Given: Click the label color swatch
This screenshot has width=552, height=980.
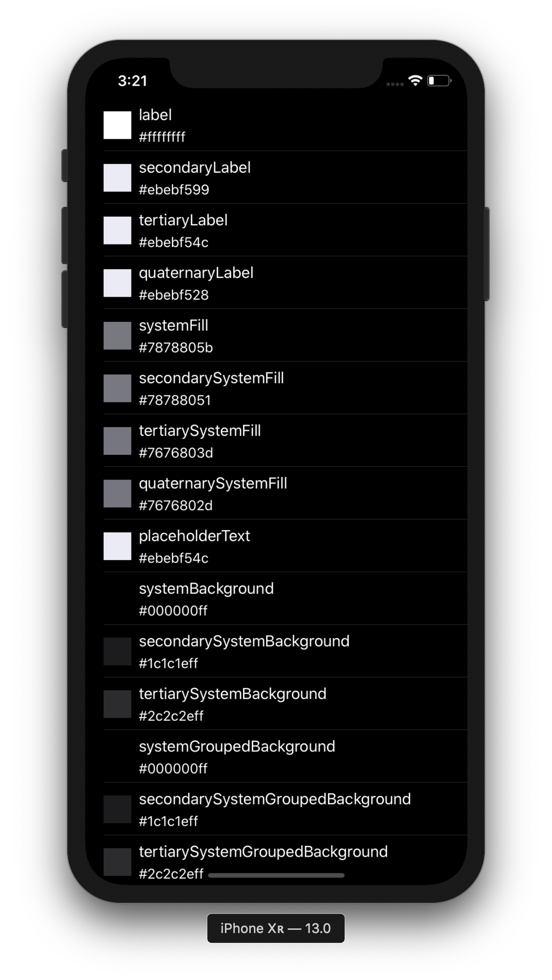Looking at the screenshot, I should click(x=117, y=124).
